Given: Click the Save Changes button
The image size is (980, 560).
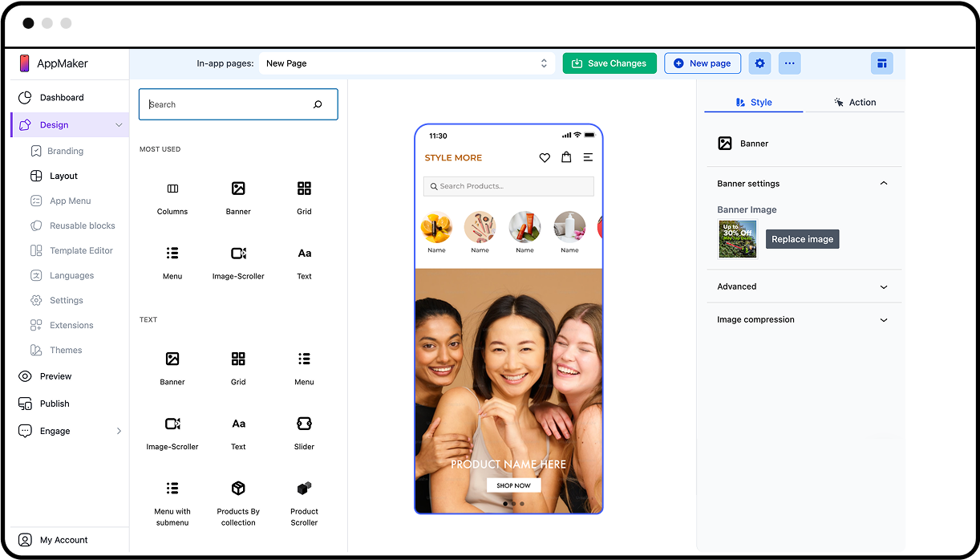Looking at the screenshot, I should [x=609, y=63].
